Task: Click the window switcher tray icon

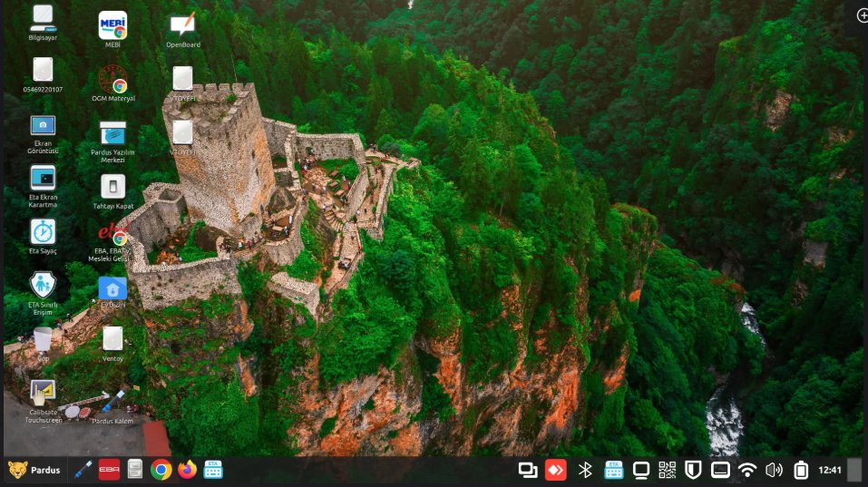Action: 528,471
